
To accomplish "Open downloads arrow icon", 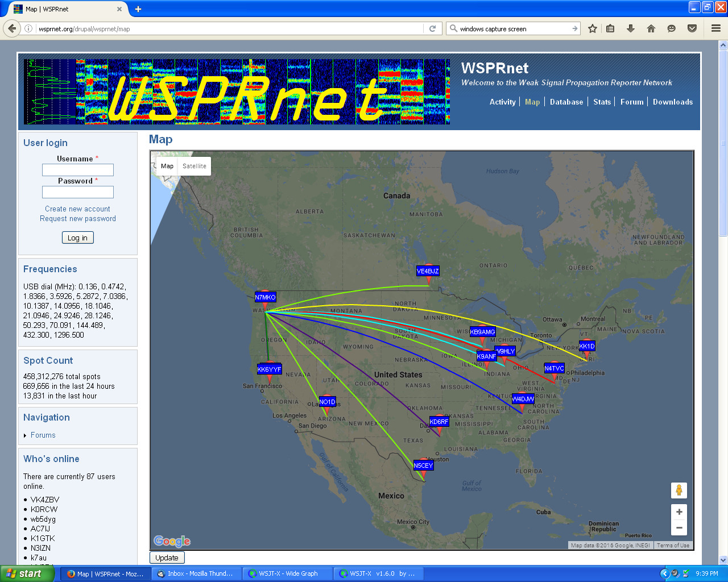I will click(x=631, y=28).
